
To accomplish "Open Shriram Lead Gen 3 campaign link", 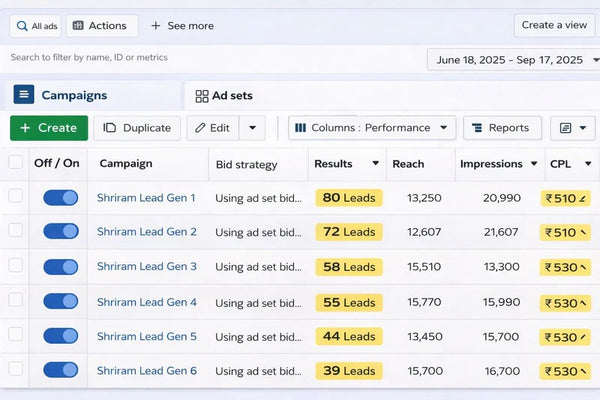I will pos(147,266).
